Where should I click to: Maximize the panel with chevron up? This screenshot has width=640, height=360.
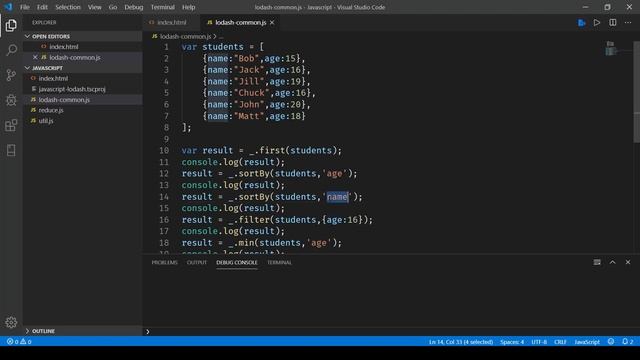tap(612, 262)
